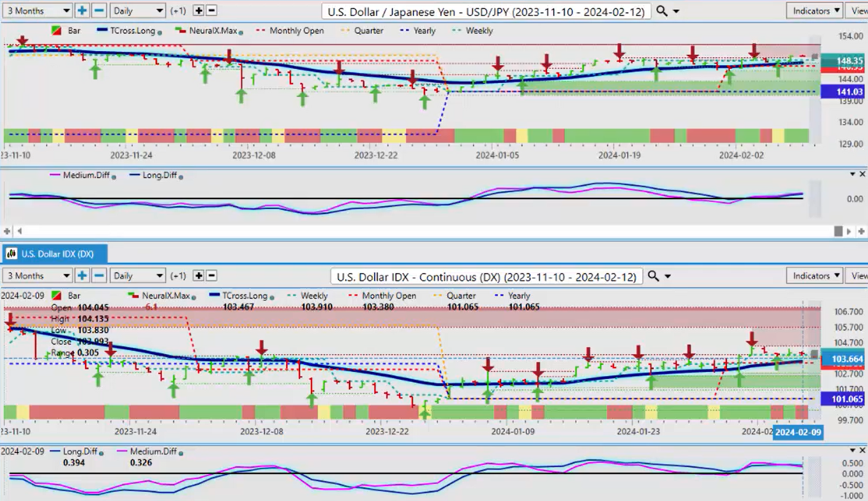Toggle Monthly Open legend entry in DX chart
Screen dimensions: 868x501
tap(382, 296)
